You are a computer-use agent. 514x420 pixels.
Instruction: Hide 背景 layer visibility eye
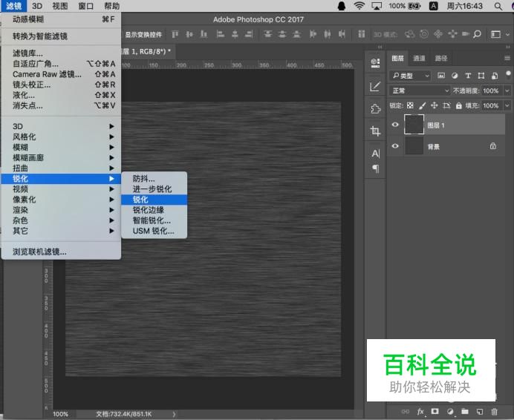pyautogui.click(x=395, y=146)
